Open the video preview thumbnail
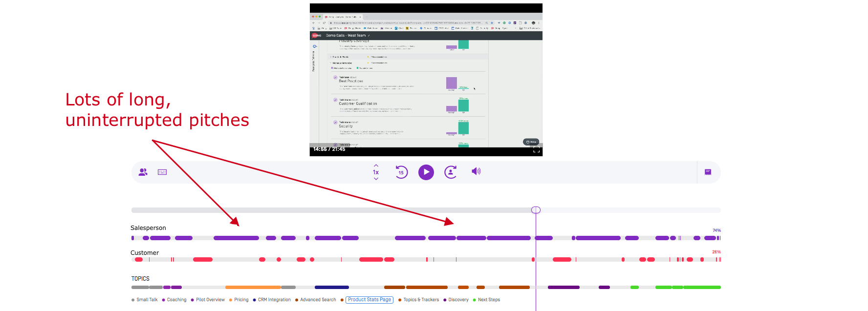The height and width of the screenshot is (311, 868). (x=426, y=80)
